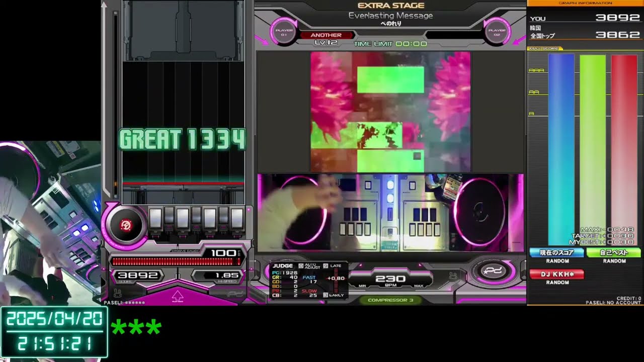The width and height of the screenshot is (644, 362).
Task: Click the MYBEST: +0030 difference value
Action: tap(601, 242)
